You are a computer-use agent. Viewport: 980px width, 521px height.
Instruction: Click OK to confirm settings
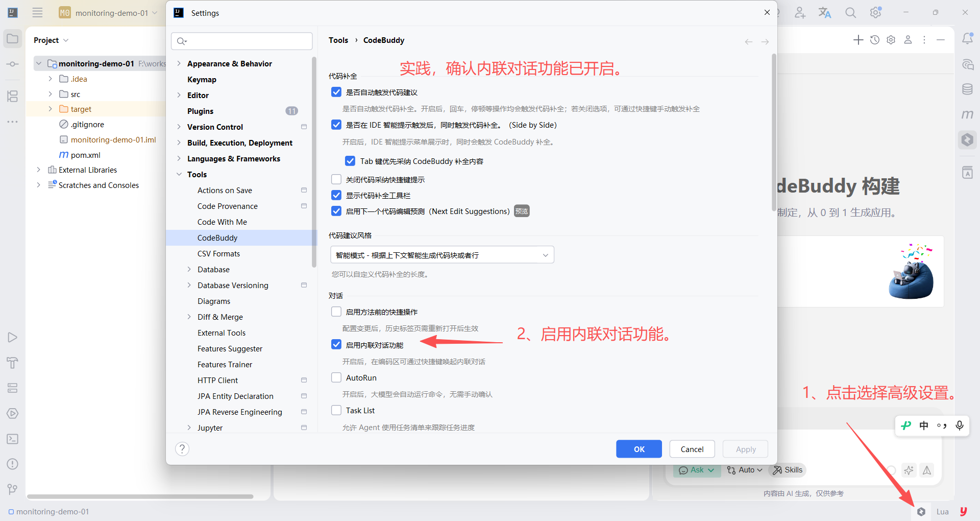[x=639, y=449]
